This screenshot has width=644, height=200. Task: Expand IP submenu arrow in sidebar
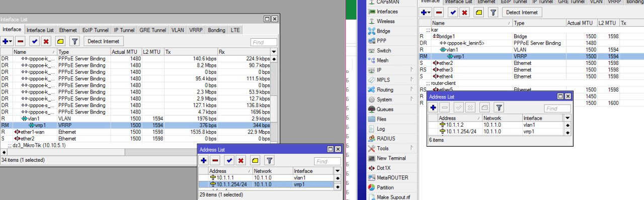click(412, 70)
